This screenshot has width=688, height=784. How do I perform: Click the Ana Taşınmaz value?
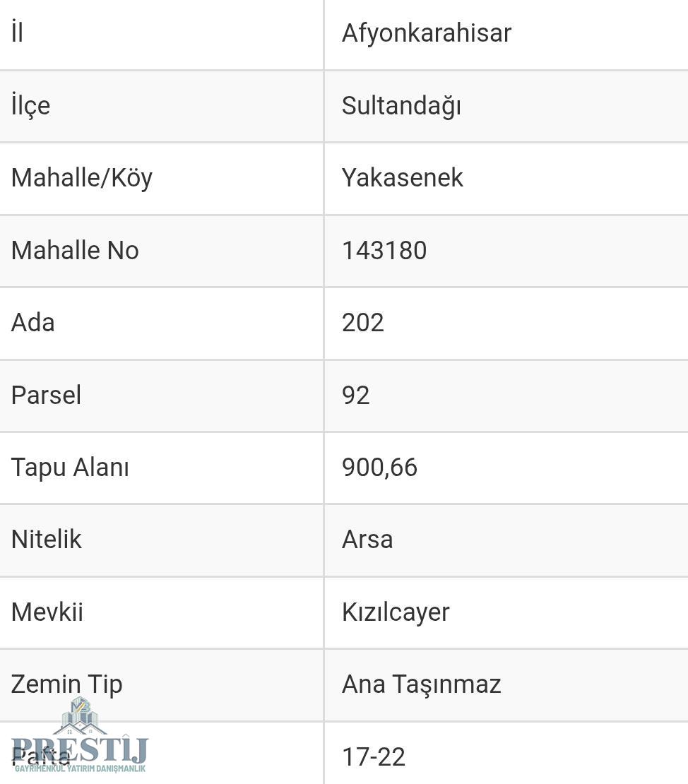(x=421, y=684)
